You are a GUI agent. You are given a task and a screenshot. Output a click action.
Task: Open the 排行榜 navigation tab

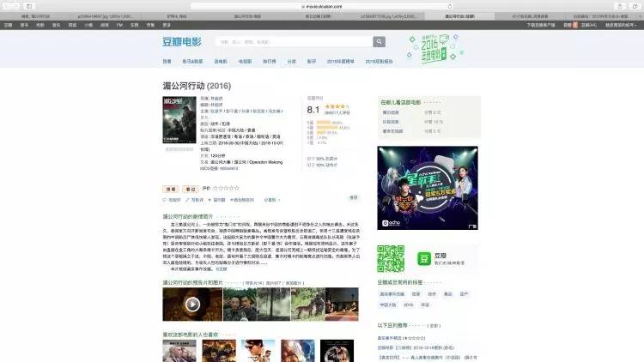269,62
